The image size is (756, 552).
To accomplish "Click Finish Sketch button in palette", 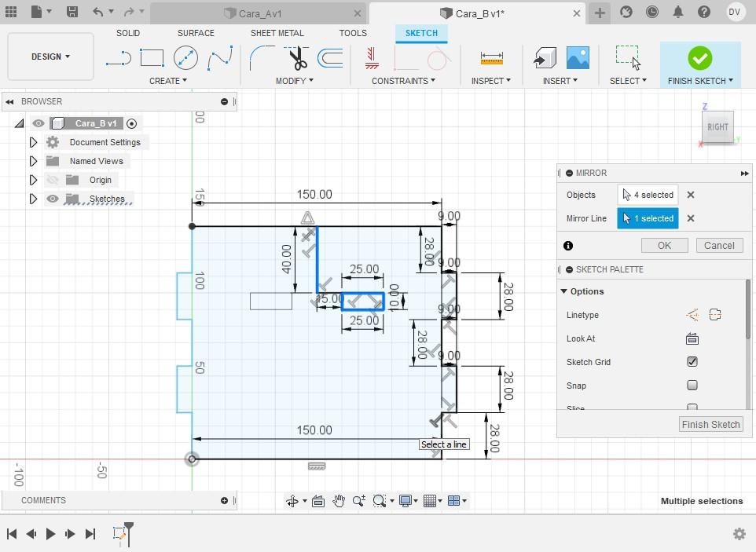I will [710, 424].
